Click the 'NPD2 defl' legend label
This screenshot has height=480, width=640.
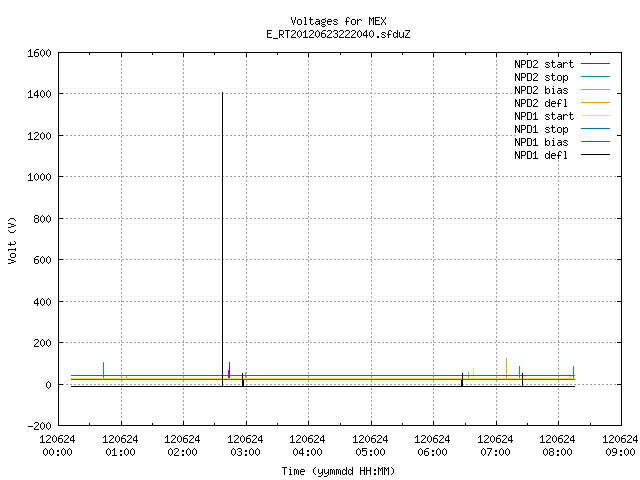click(x=541, y=103)
